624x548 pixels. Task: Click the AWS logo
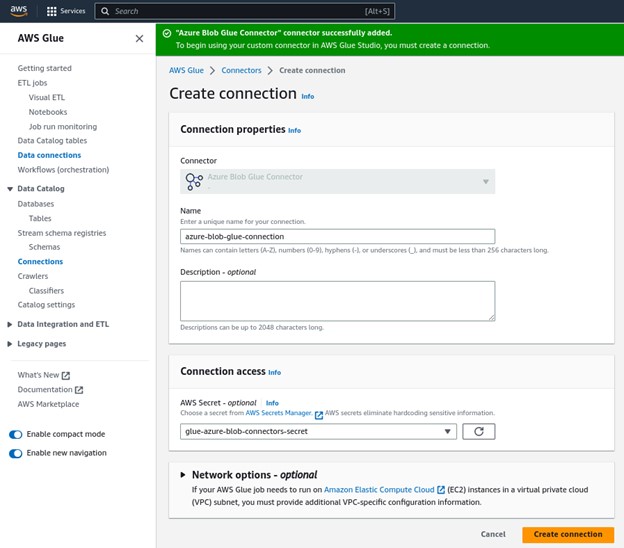tap(19, 11)
